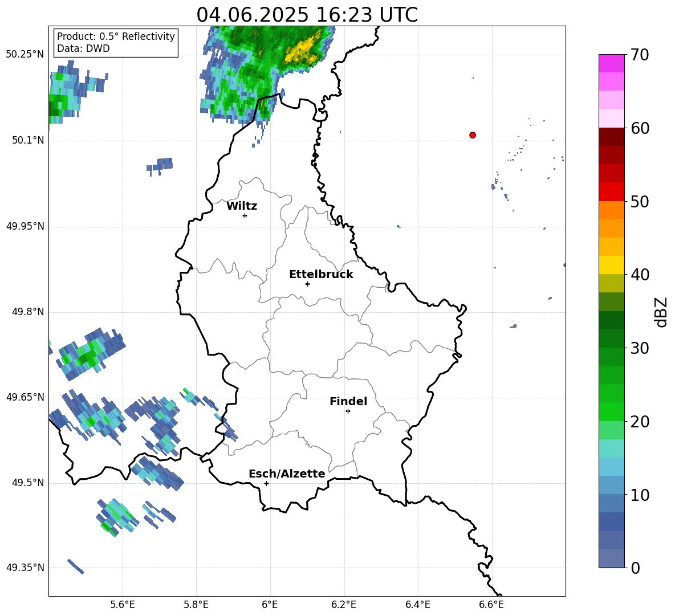Click the cross marker below Findel

(348, 411)
